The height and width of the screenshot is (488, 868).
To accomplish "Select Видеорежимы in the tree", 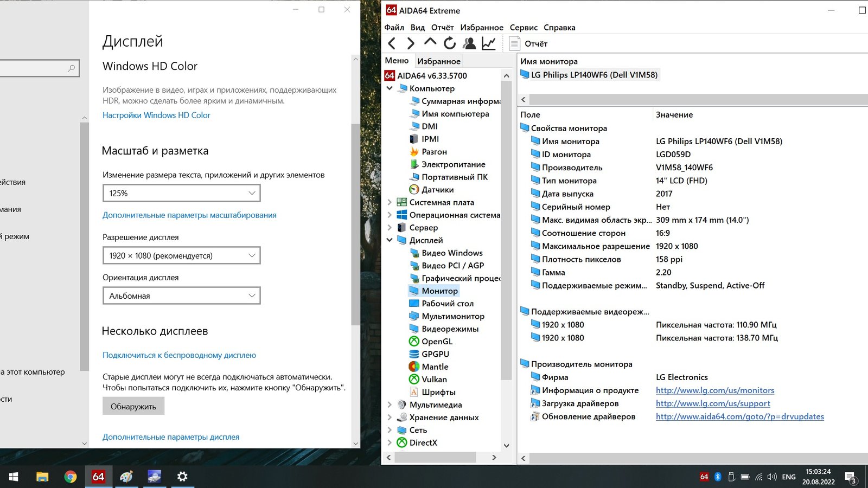I will click(x=450, y=329).
